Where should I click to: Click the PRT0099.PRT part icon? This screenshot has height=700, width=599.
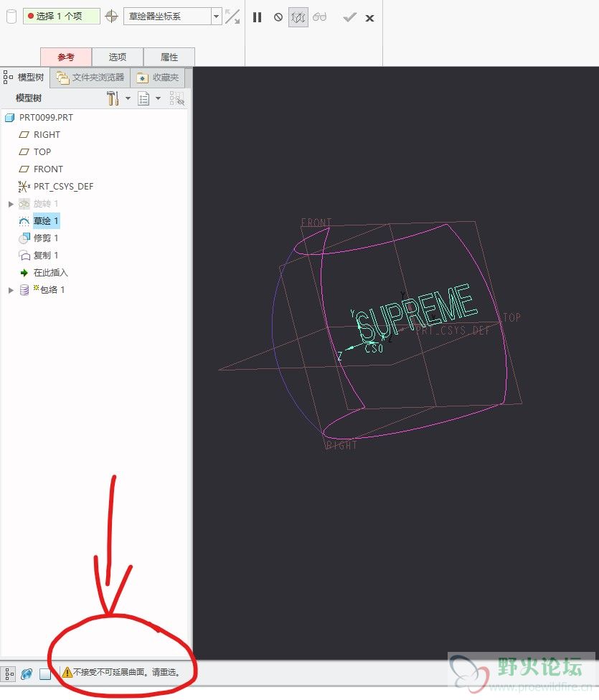click(10, 118)
